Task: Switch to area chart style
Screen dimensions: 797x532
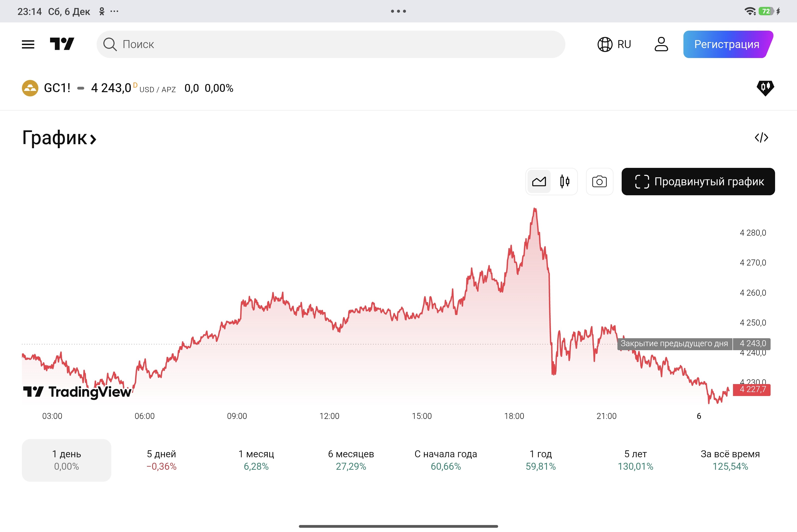Action: [539, 182]
